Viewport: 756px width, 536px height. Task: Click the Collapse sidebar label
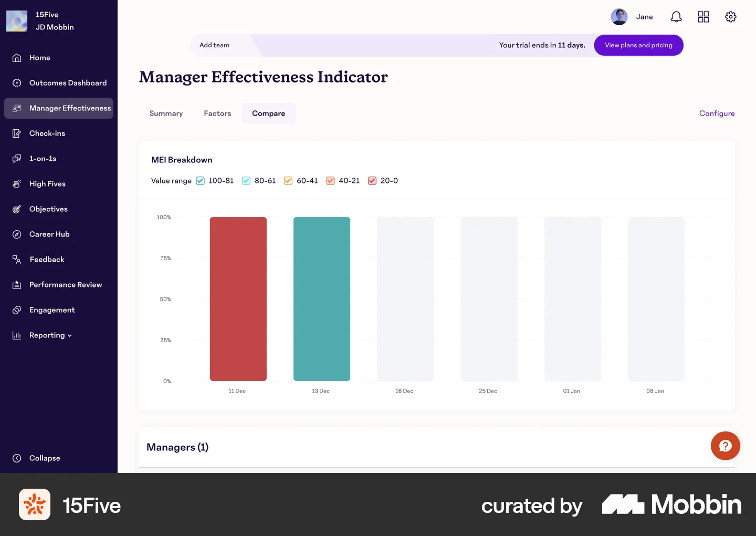pos(45,458)
